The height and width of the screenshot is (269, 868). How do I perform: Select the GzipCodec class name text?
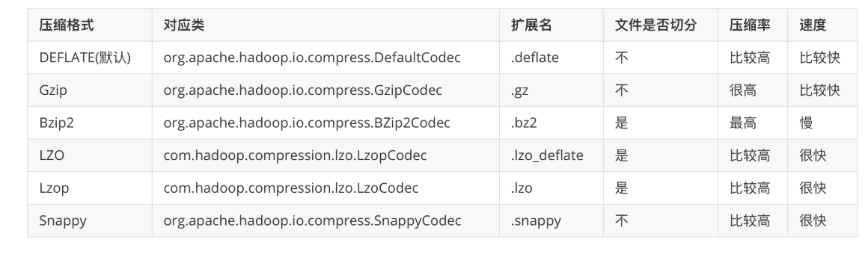[x=303, y=90]
